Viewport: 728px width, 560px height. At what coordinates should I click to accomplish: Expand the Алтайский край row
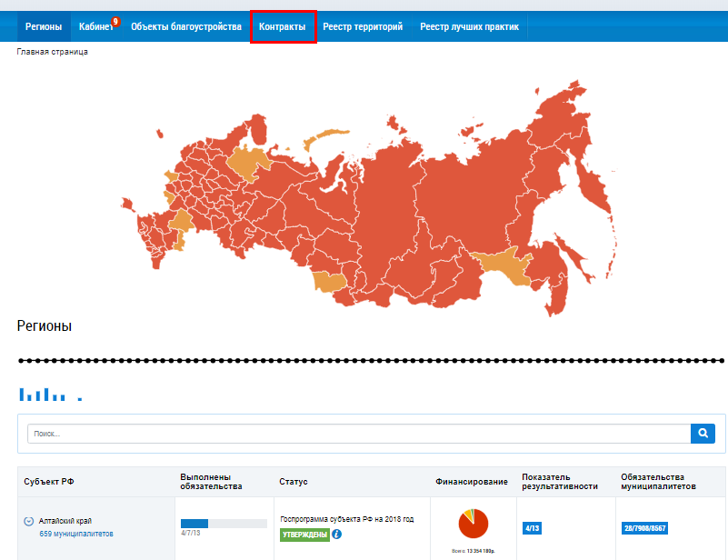28,522
